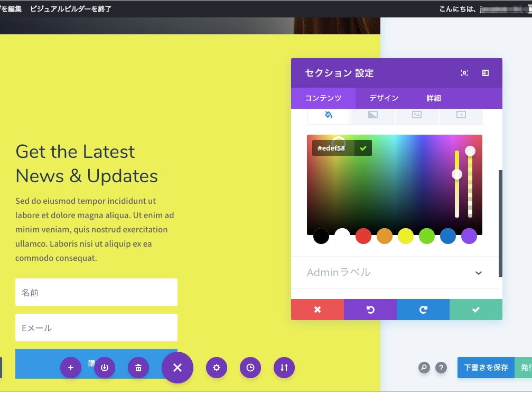The height and width of the screenshot is (394, 532).
Task: Pick the green color swatch
Action: click(427, 236)
